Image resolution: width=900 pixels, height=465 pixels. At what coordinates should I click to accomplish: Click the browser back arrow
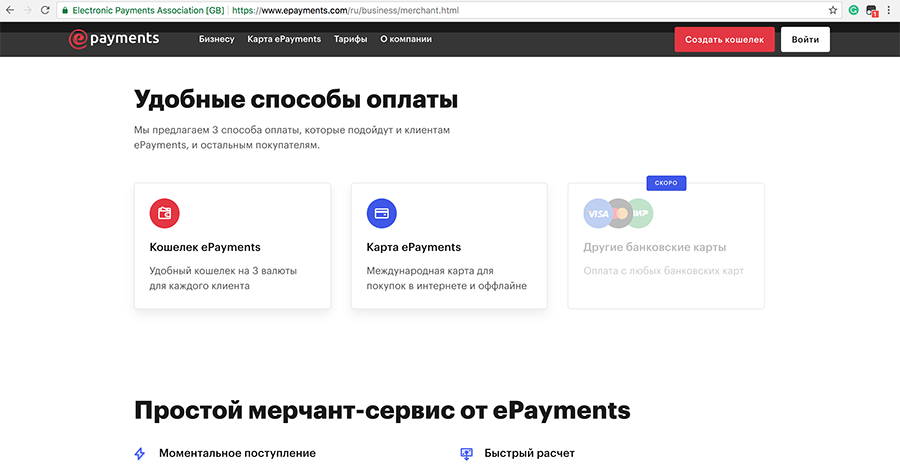(x=10, y=10)
